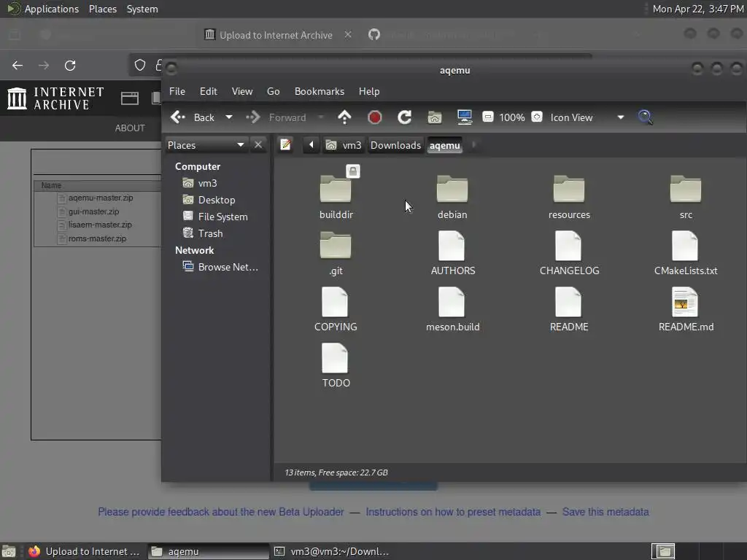Navigate to Downloads in the path bar
The image size is (747, 560).
tap(395, 145)
